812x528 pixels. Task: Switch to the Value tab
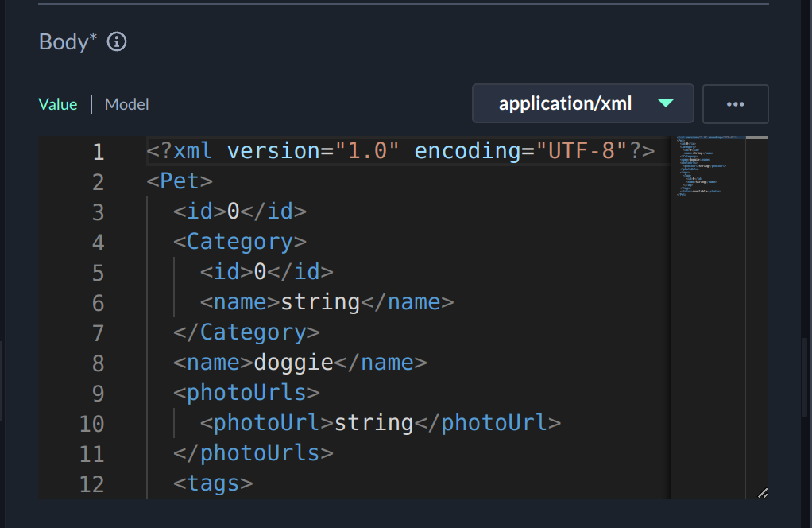58,104
